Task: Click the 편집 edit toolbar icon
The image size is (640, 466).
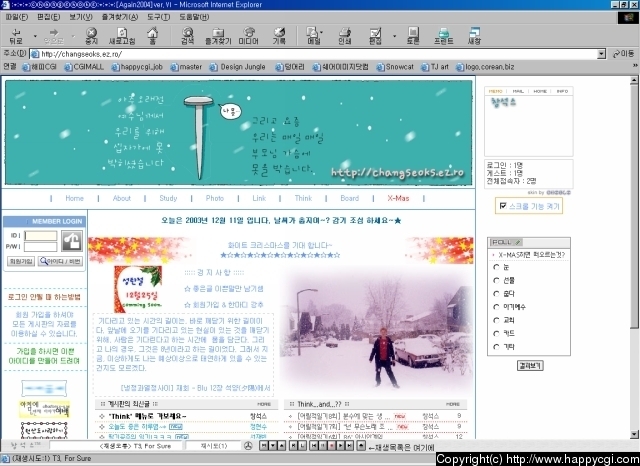Action: tap(375, 36)
